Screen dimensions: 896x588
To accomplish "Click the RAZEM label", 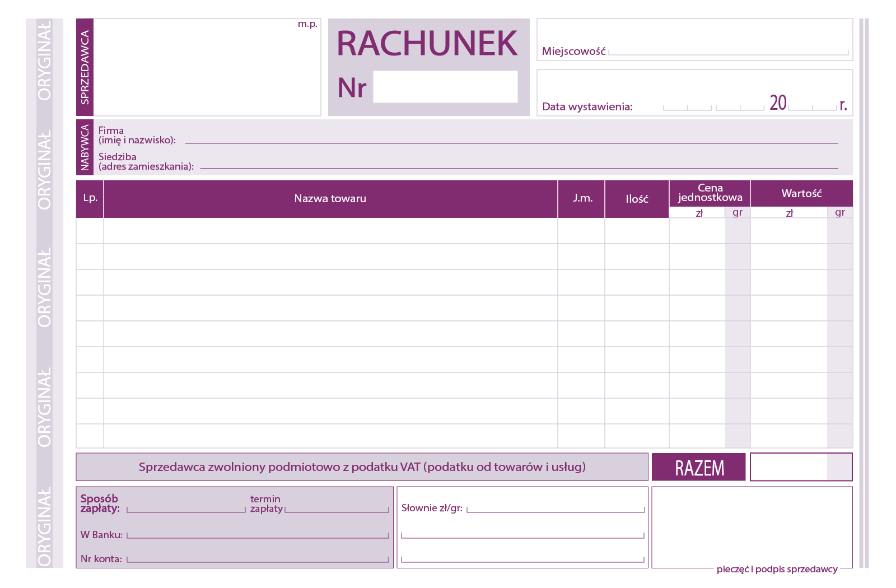I will click(x=699, y=468).
